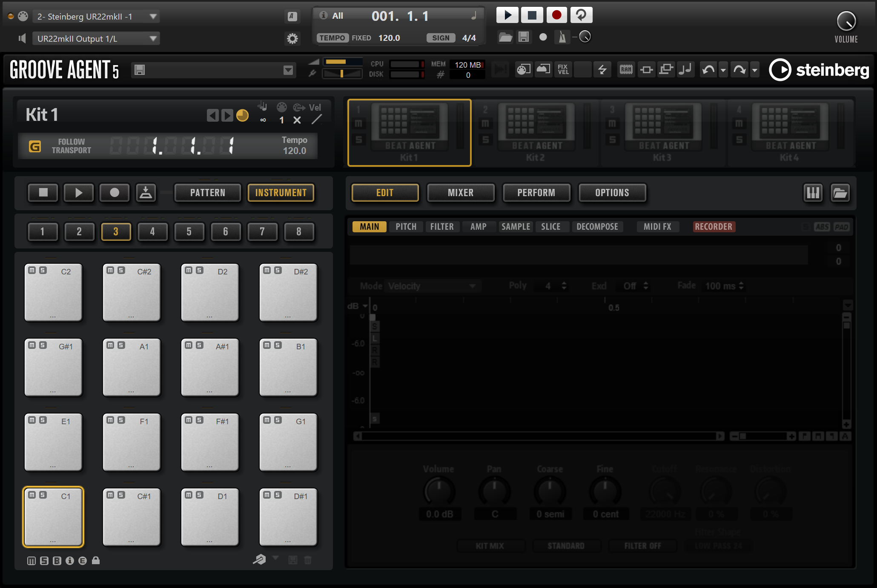877x588 pixels.
Task: Open the redo history dropdown arrow
Action: [x=754, y=70]
